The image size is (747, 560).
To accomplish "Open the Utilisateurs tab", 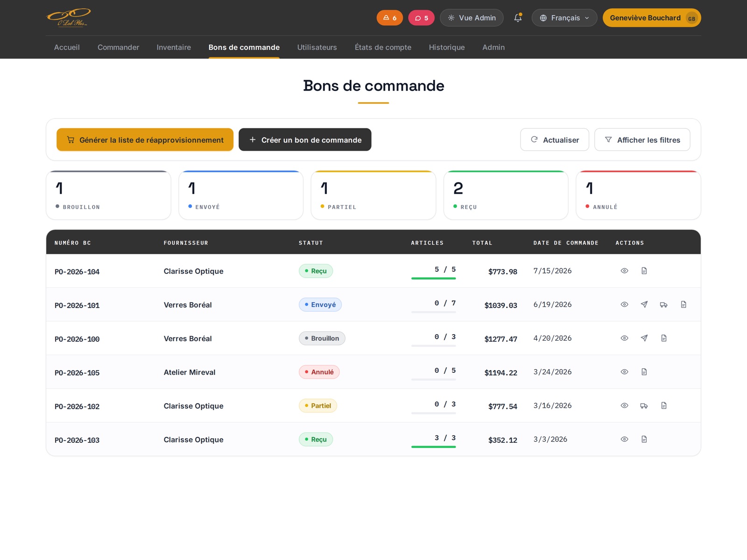I will (x=317, y=47).
